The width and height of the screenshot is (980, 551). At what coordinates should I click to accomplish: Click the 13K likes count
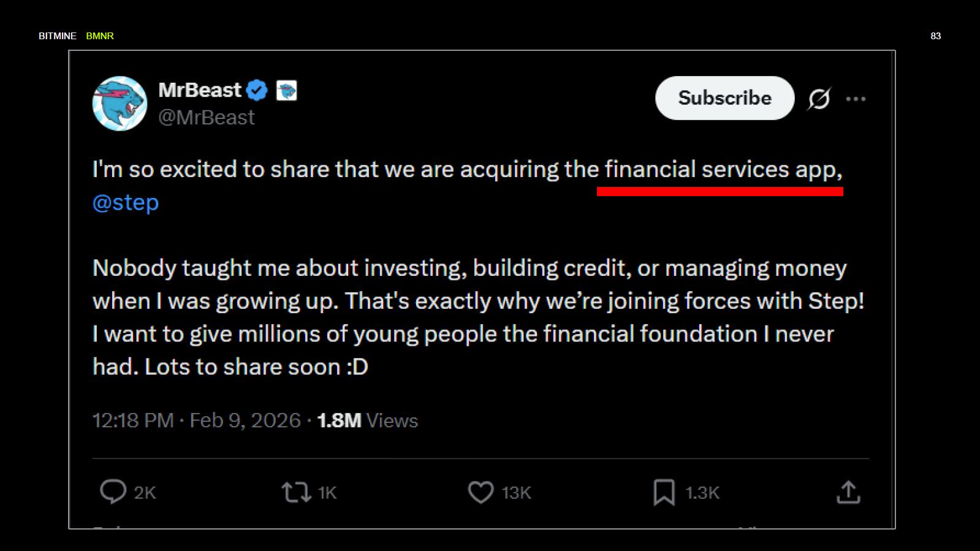coord(516,493)
